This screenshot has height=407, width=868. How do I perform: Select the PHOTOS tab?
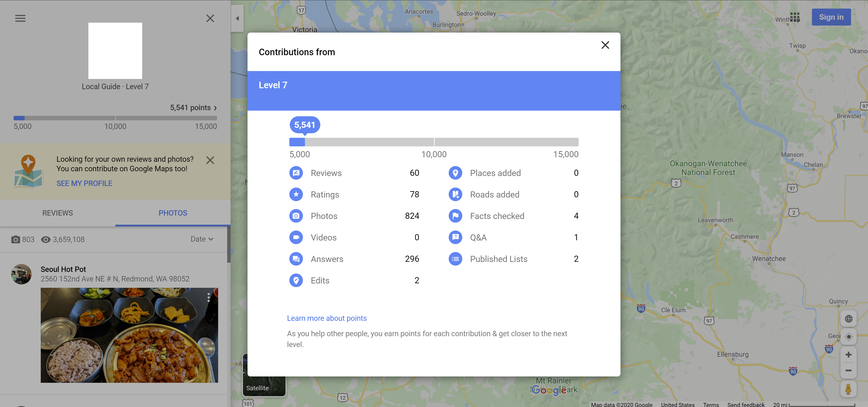[172, 213]
